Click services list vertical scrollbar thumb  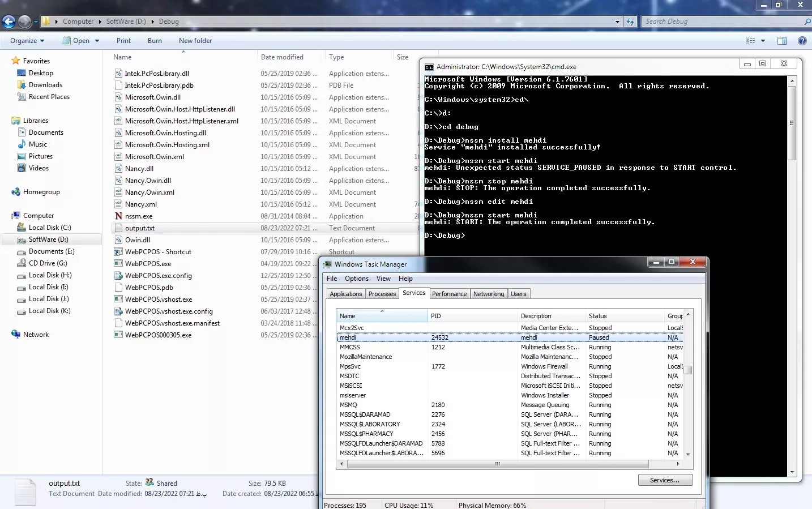[x=688, y=370]
